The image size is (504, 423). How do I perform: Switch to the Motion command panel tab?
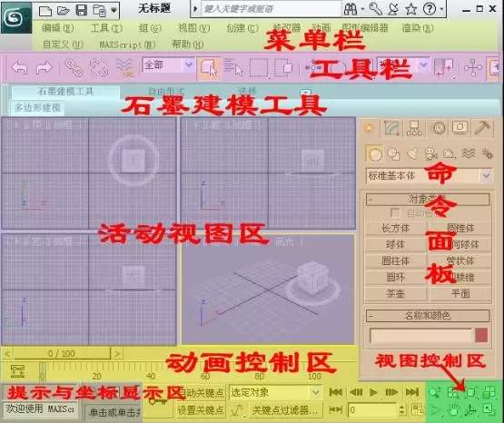point(440,128)
